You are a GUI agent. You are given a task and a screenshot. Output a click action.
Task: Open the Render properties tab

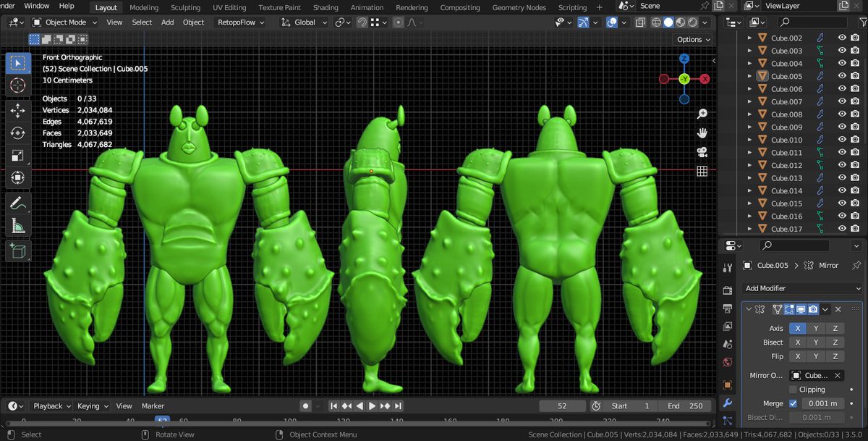pos(728,290)
